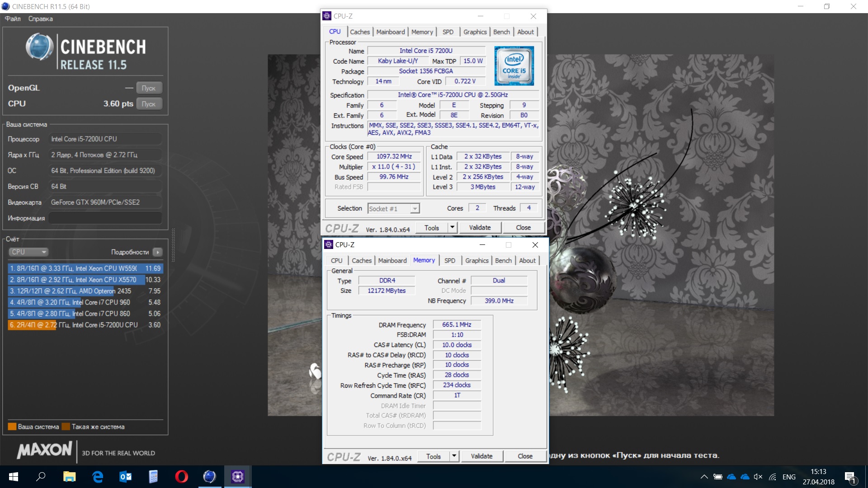Click Tools button in top CPU-Z window

pyautogui.click(x=432, y=228)
